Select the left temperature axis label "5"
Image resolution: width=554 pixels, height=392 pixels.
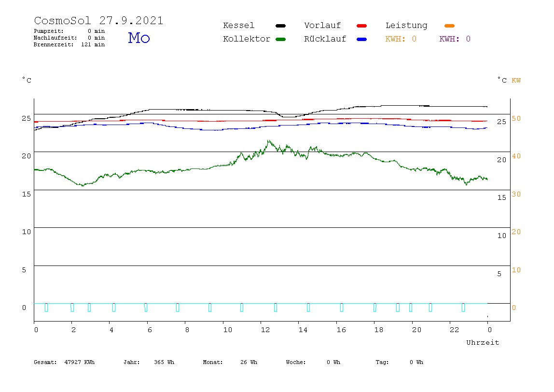[24, 270]
